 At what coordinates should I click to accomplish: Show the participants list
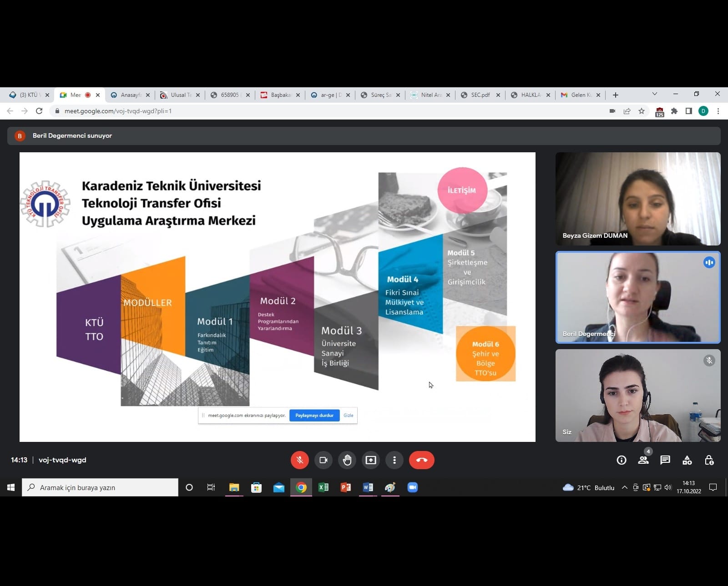coord(643,460)
